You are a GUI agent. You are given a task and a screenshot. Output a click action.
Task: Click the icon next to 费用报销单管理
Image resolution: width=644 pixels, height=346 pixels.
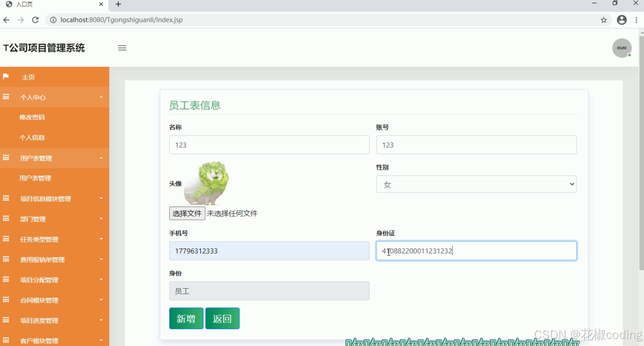pyautogui.click(x=6, y=260)
